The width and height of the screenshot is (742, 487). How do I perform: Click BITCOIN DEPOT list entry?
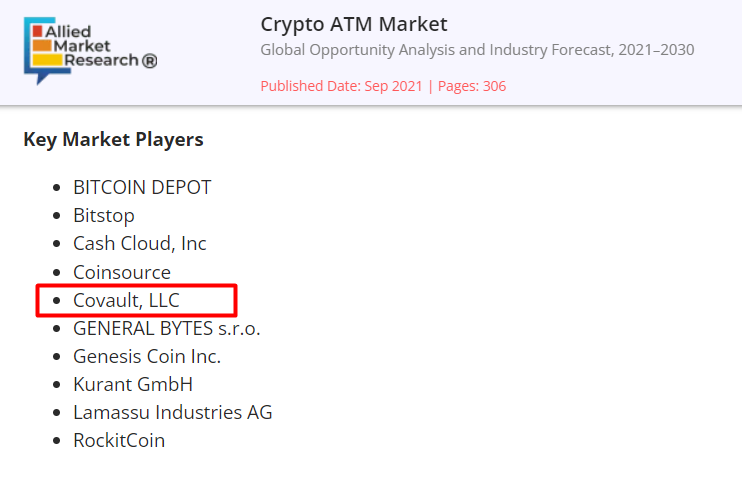click(x=142, y=187)
